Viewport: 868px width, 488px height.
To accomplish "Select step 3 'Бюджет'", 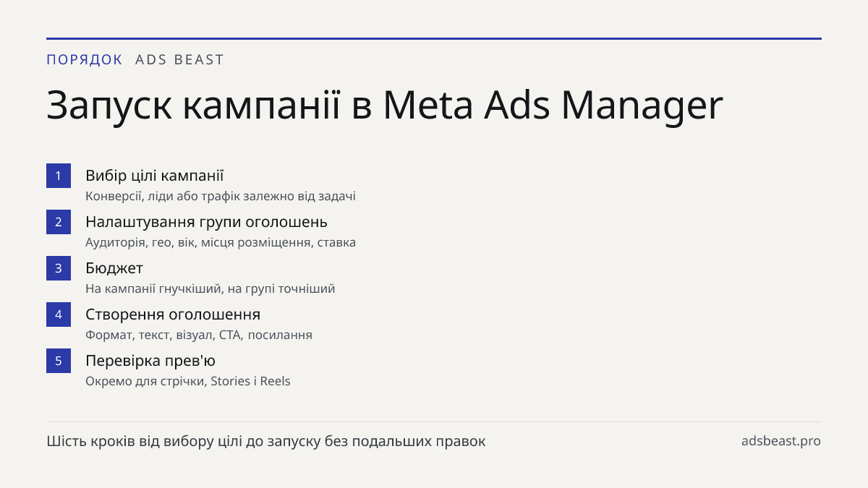I will 114,268.
